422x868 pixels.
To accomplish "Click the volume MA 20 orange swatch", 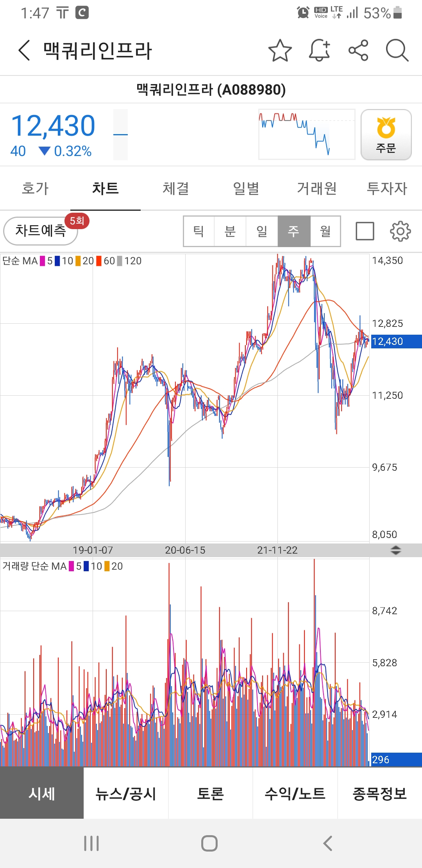I will 107,566.
